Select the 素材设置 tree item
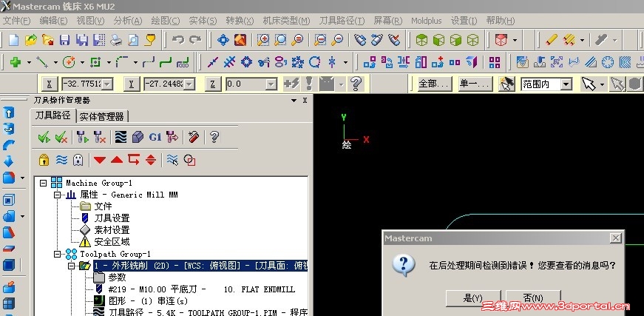Screen dimensions: 644x316 point(112,230)
